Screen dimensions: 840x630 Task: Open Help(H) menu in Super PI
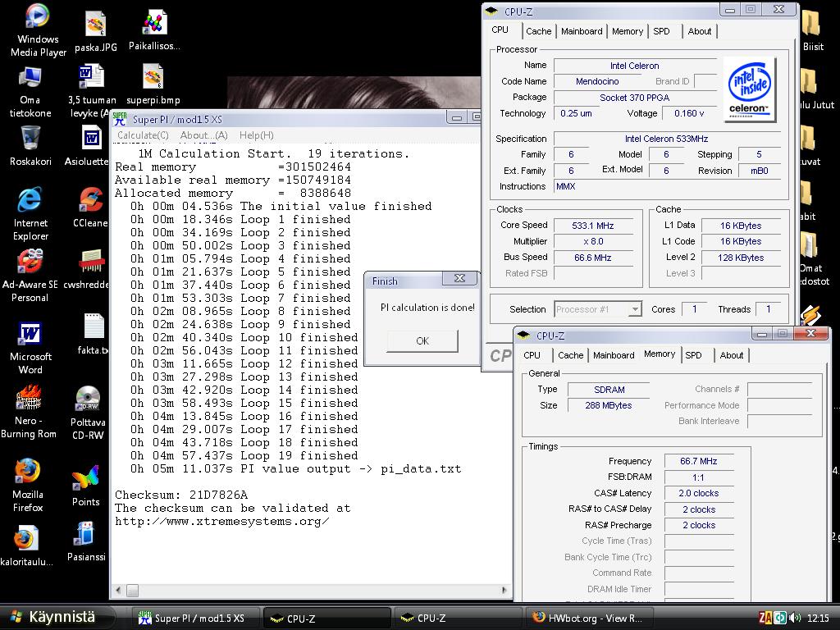click(x=256, y=135)
